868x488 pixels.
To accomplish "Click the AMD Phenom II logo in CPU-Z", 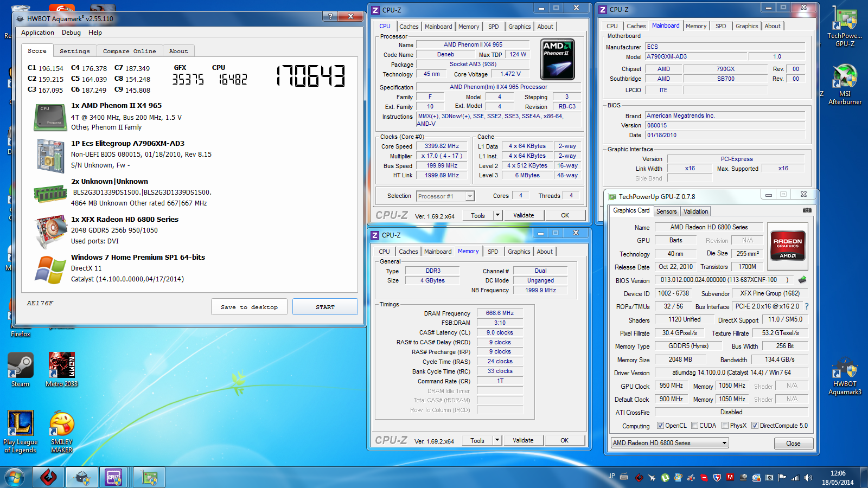I will [558, 60].
